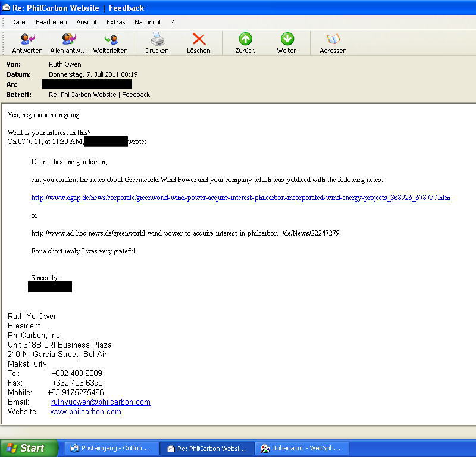
Task: Forward message using Weiterleiten icon
Action: pyautogui.click(x=111, y=39)
